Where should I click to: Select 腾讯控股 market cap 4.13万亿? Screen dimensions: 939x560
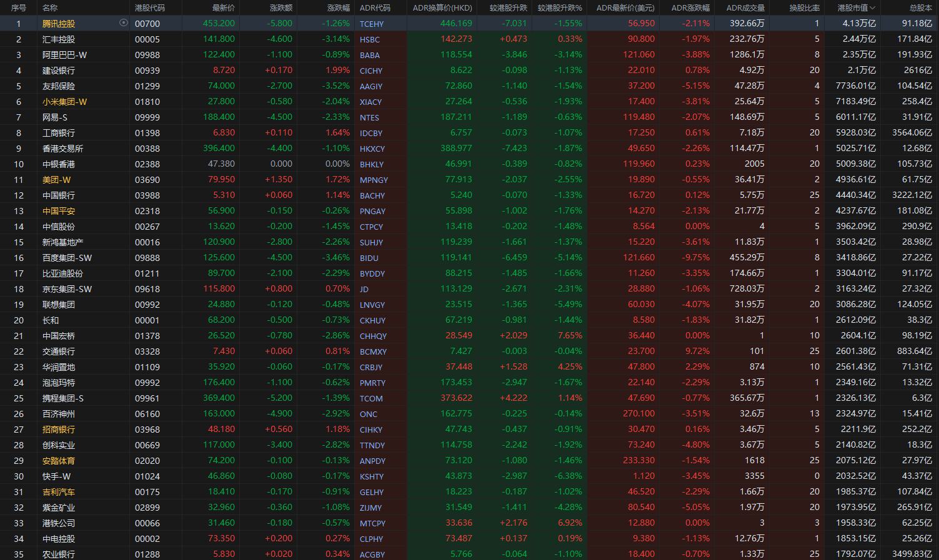(x=859, y=23)
